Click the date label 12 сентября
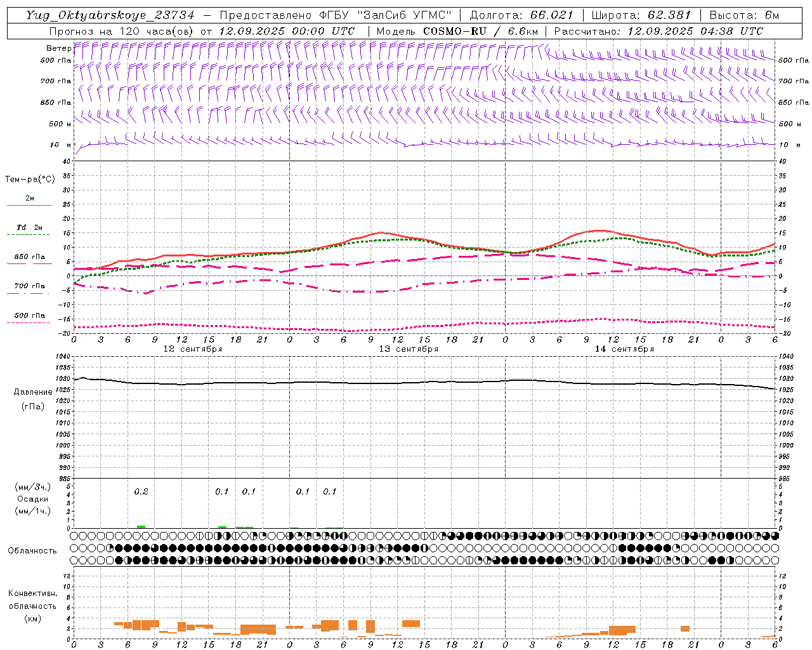 click(x=193, y=349)
